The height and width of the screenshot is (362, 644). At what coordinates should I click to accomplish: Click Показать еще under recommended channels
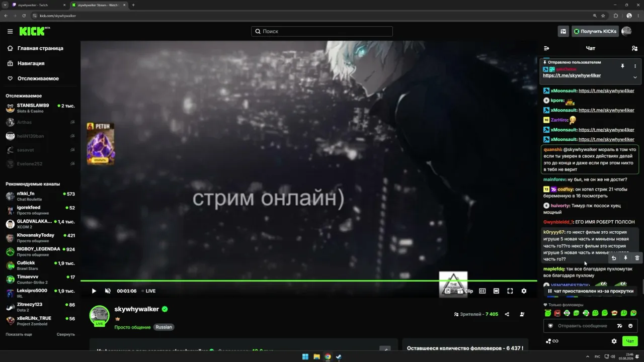coord(19,334)
